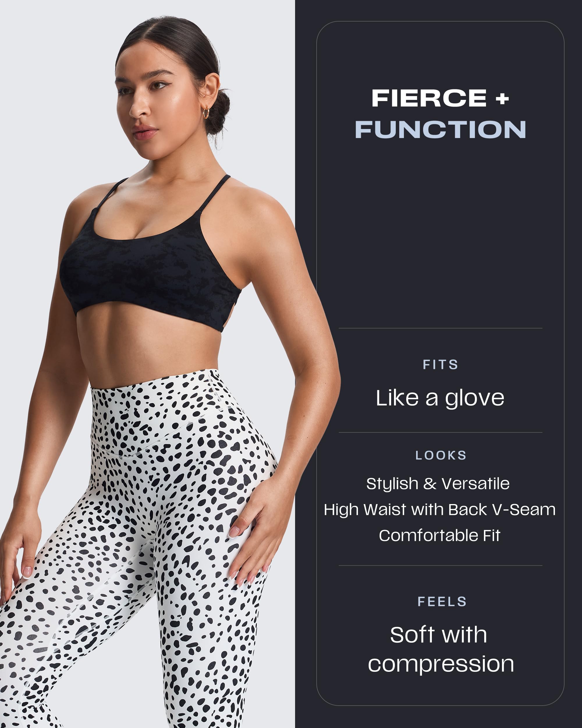Click the 'Like a glove' text
Viewport: 582px width, 728px height.
coord(440,398)
